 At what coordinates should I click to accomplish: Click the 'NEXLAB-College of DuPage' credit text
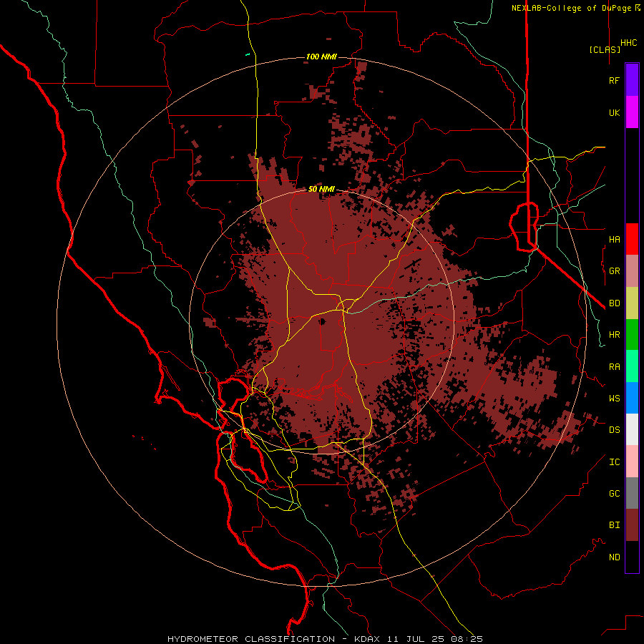click(x=572, y=8)
